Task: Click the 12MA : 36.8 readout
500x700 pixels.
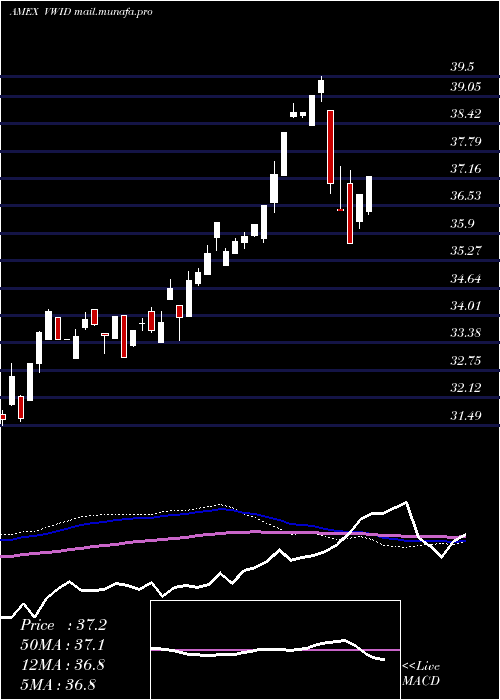Action: tap(62, 664)
